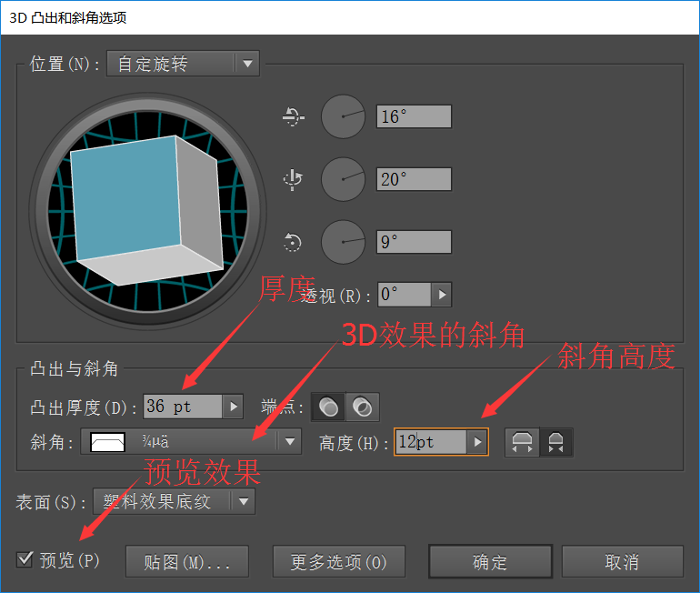The height and width of the screenshot is (593, 700).
Task: Expand the 凸出厚度 depth slider arrow
Action: coord(233,407)
